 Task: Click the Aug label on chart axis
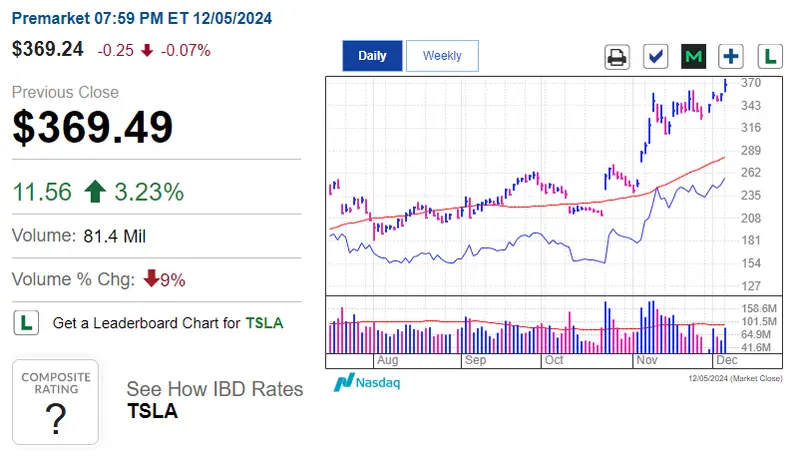click(x=388, y=360)
